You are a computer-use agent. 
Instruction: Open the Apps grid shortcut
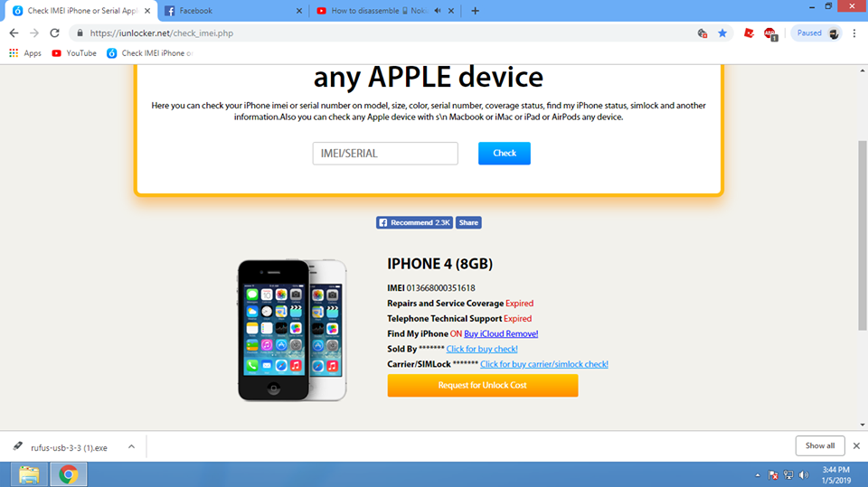click(x=25, y=53)
